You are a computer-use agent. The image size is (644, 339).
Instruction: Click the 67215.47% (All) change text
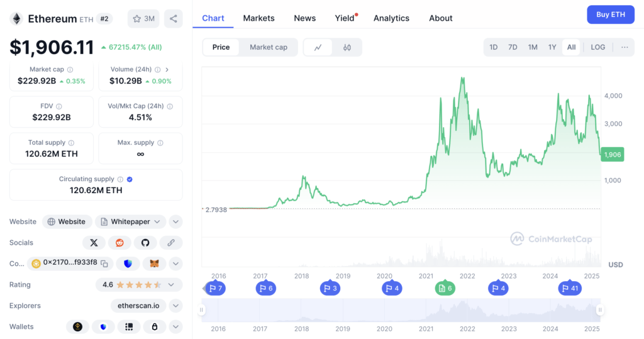pos(135,47)
